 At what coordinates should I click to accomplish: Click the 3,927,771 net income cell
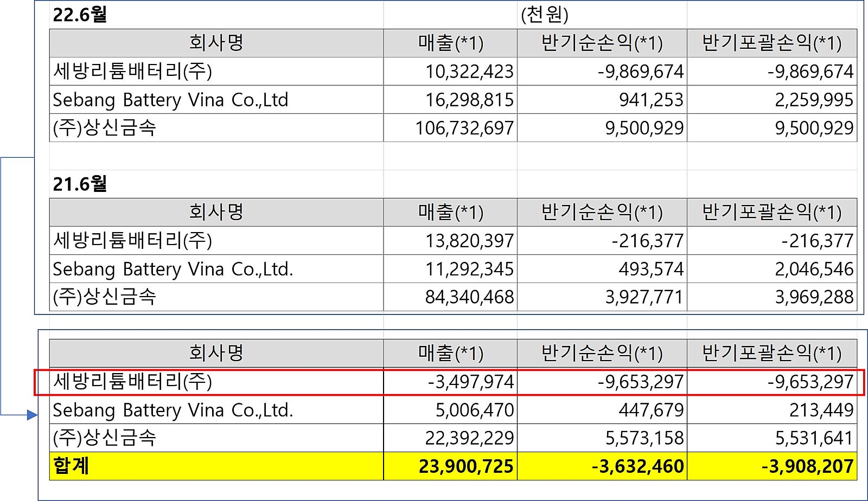coord(602,297)
